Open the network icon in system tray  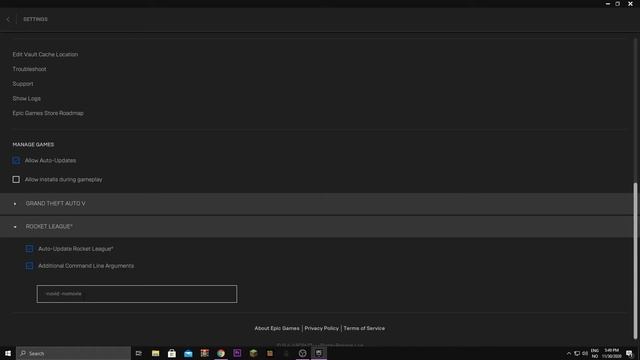[577, 353]
